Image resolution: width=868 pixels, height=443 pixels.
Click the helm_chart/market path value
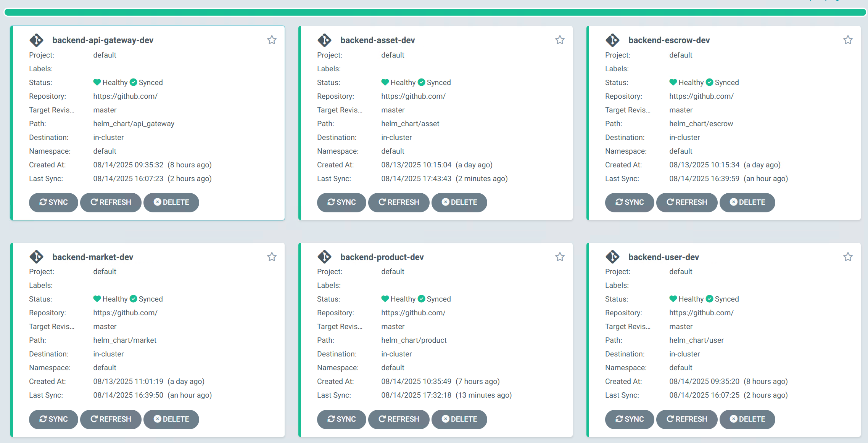tap(125, 340)
